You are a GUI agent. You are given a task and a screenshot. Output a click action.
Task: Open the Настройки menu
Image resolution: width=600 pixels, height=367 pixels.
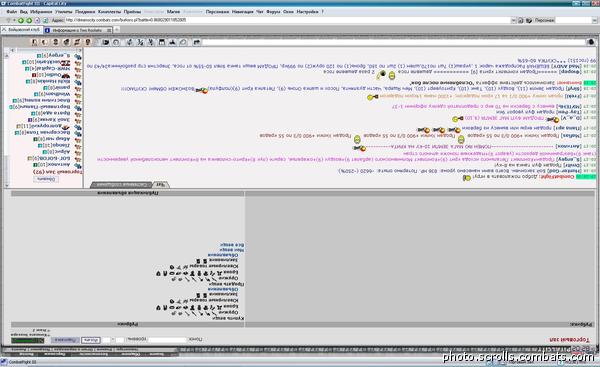pyautogui.click(x=307, y=11)
